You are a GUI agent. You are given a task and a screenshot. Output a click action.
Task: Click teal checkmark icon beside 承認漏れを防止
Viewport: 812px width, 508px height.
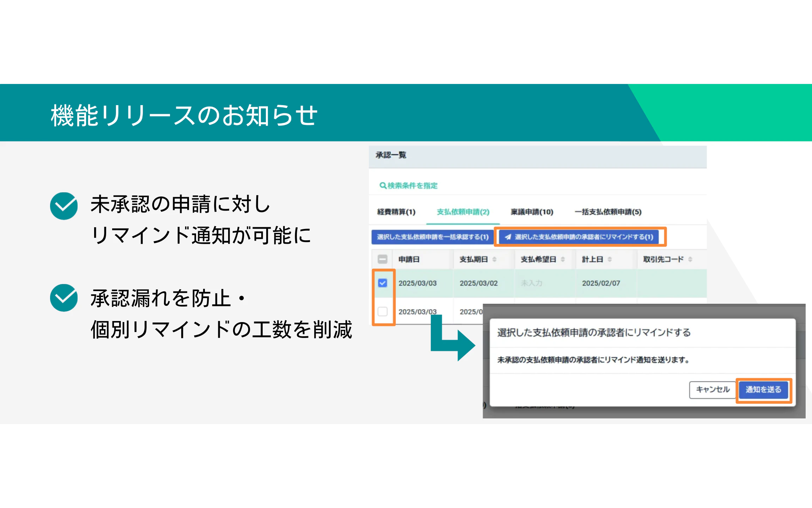click(64, 298)
